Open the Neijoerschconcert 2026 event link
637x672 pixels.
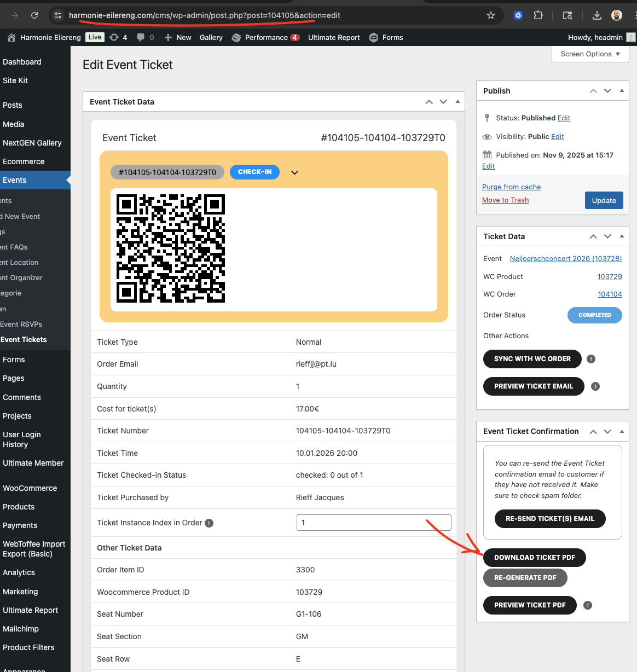(566, 258)
